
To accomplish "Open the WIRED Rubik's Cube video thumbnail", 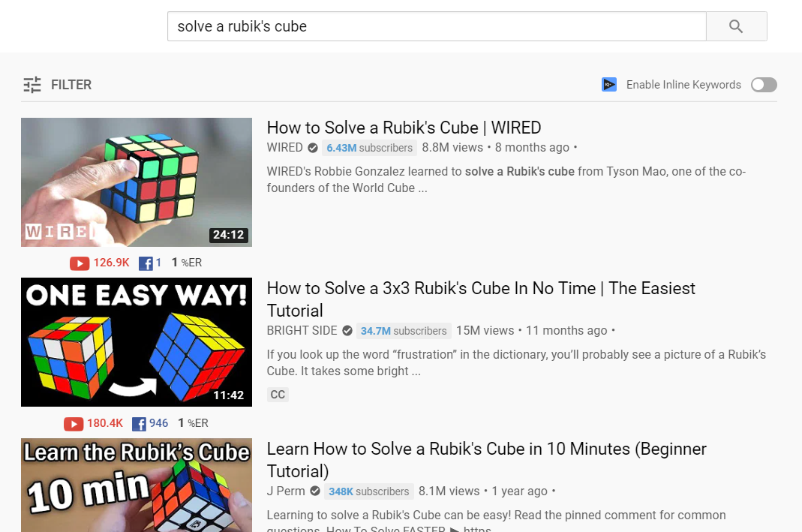I will [137, 182].
